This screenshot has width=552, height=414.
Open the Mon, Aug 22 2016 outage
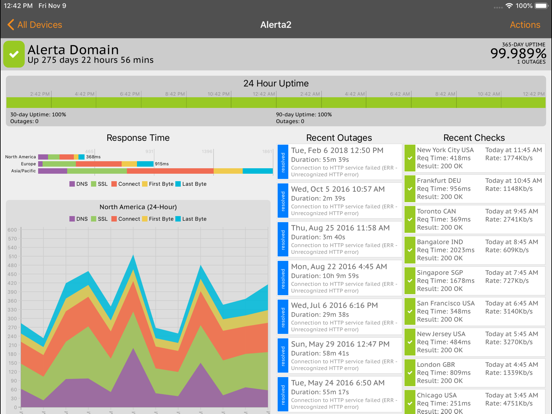pyautogui.click(x=339, y=278)
